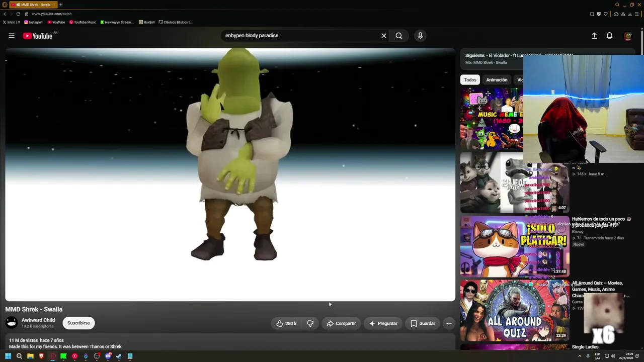This screenshot has height=362, width=644.
Task: Open the Clásicos Básicos bookmark
Action: tap(176, 22)
